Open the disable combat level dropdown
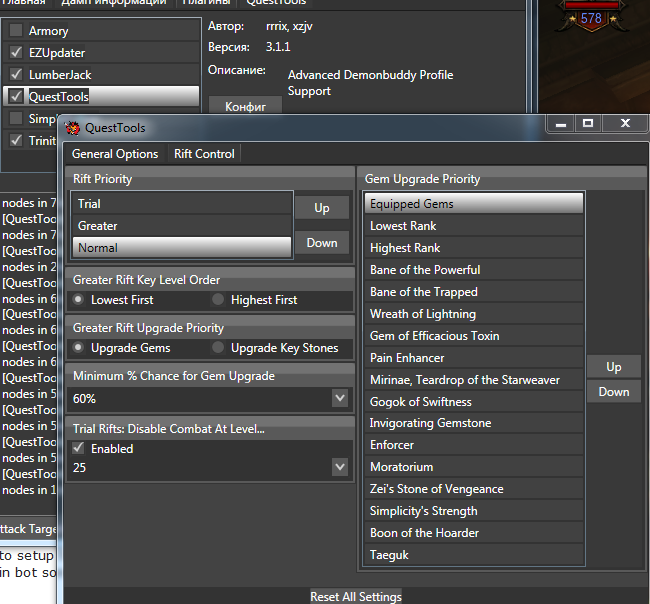This screenshot has width=650, height=604. point(340,467)
